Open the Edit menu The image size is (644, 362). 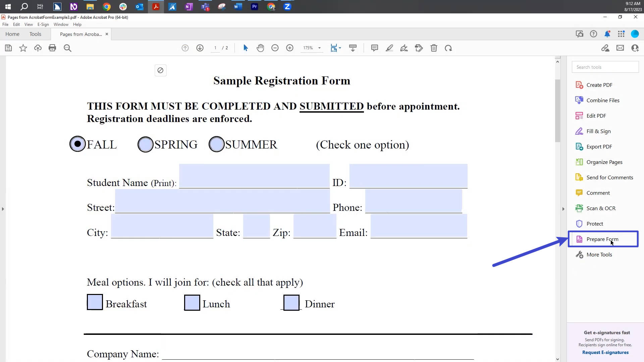click(x=16, y=24)
